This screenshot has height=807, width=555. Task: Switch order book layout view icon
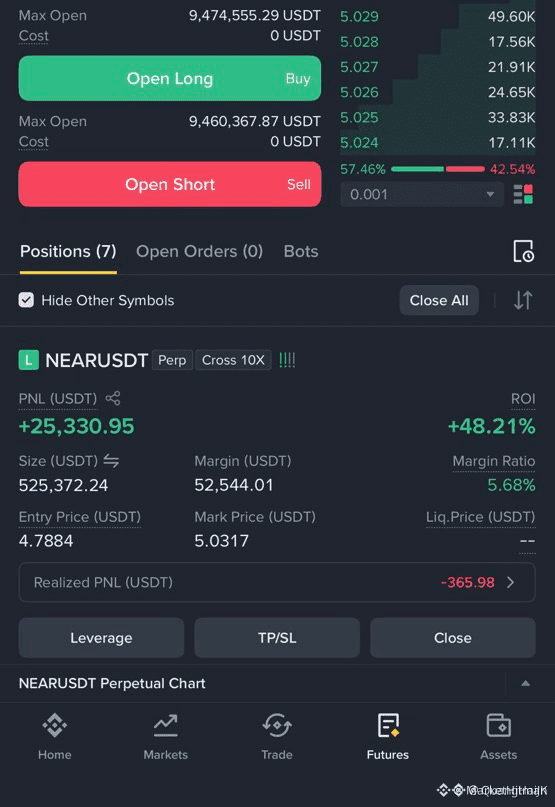tap(523, 195)
